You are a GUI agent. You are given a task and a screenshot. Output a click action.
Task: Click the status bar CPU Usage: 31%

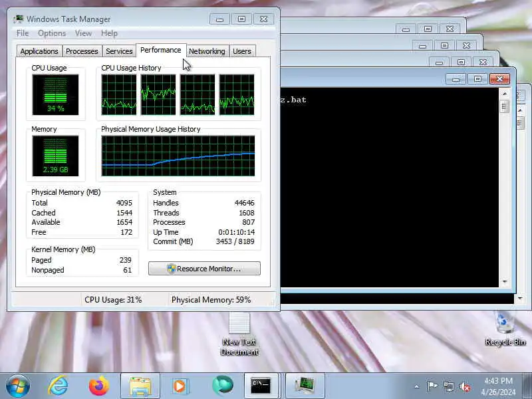(113, 300)
